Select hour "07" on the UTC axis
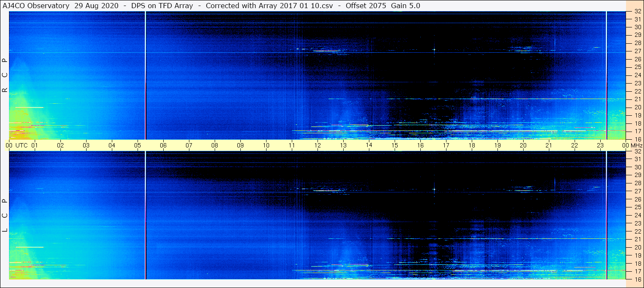The width and height of the screenshot is (644, 288). coord(189,145)
